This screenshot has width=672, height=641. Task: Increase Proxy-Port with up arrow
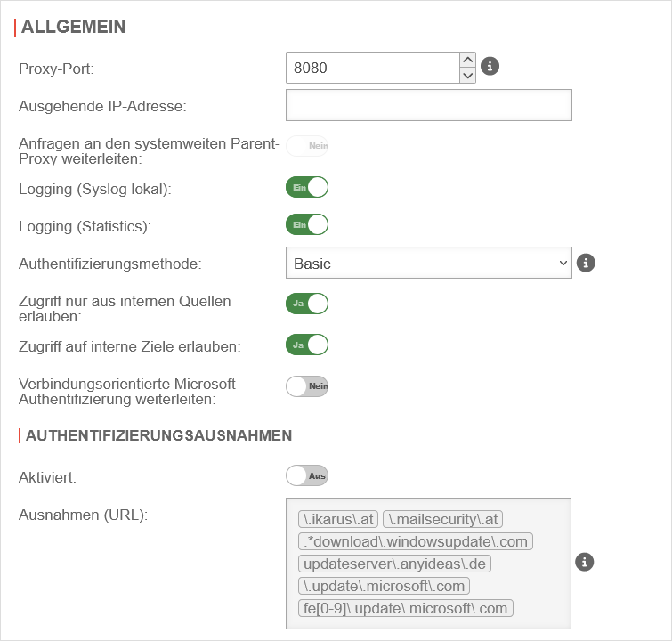click(467, 60)
